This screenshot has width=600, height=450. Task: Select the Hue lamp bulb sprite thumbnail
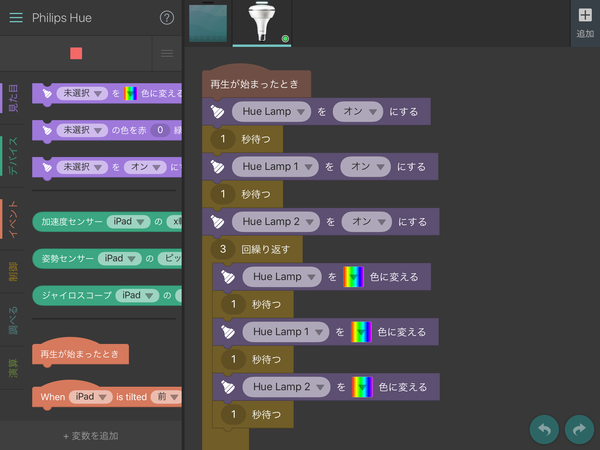point(263,22)
